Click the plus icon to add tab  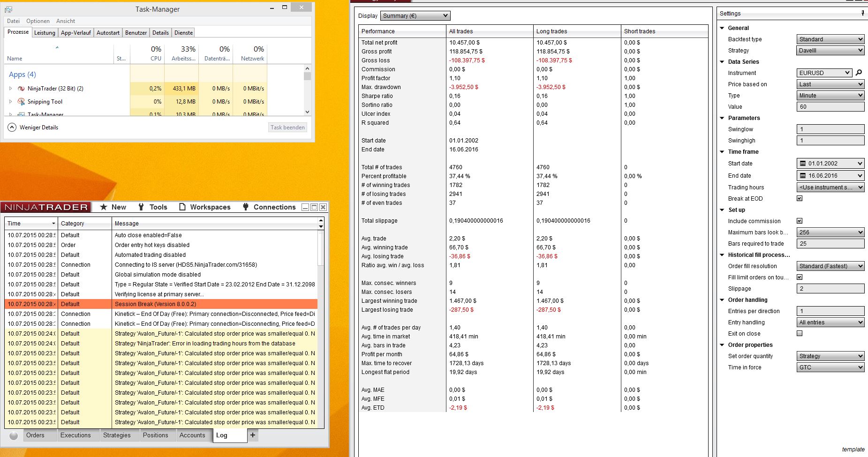[x=253, y=435]
